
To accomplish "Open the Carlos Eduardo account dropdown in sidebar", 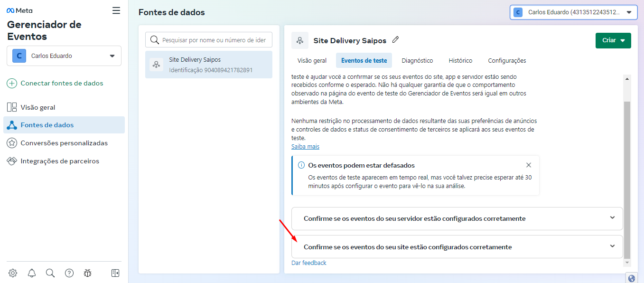I will [x=64, y=56].
